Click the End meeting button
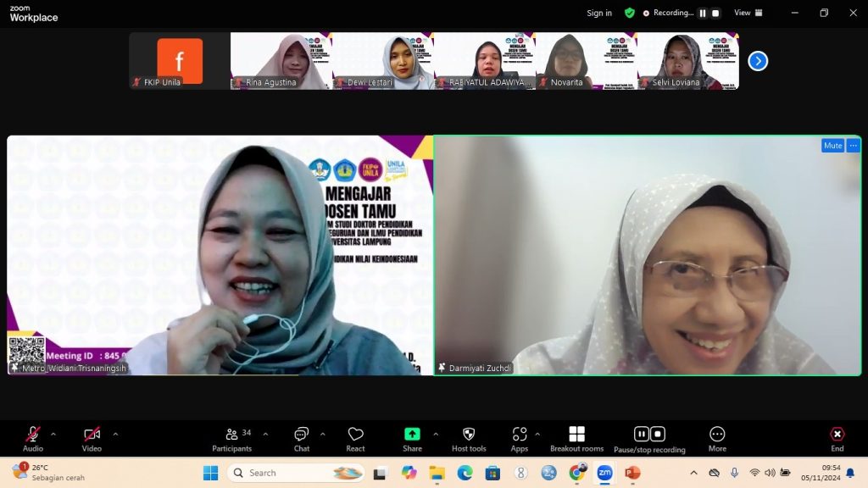This screenshot has height=488, width=868. point(837,439)
